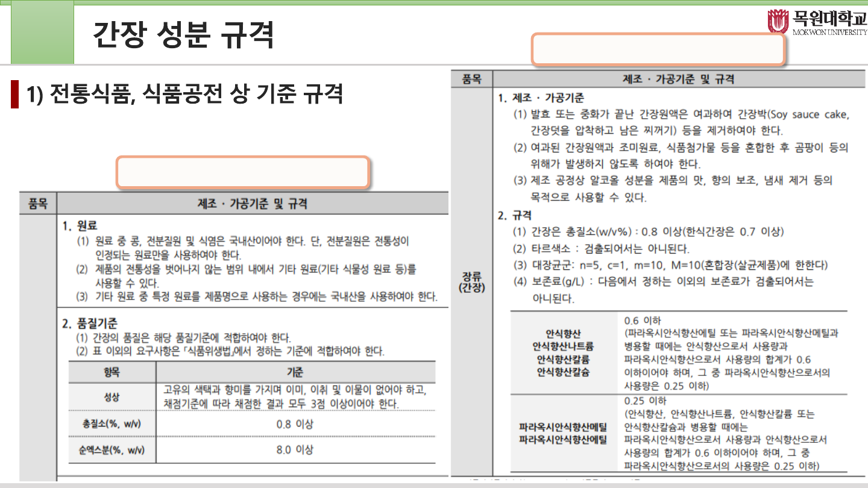Screen dimensions: 868x488
Task: Click the 장류(간장) row label cell
Action: [471, 281]
